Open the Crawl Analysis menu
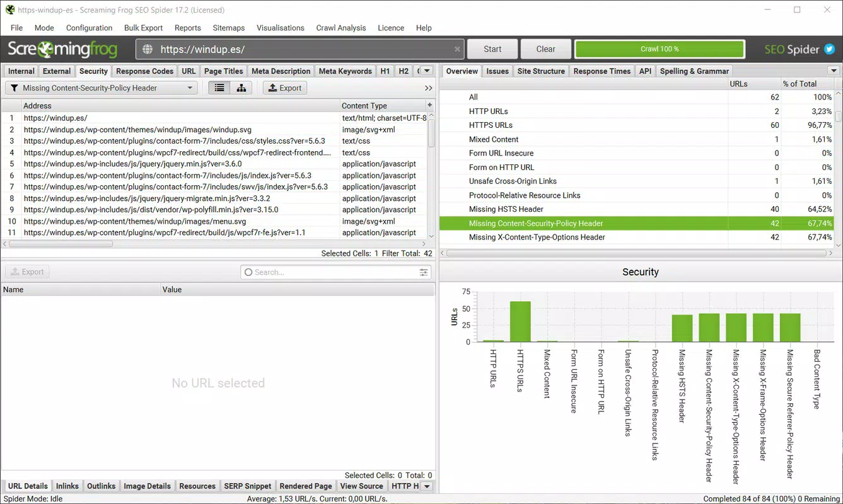843x504 pixels. click(x=341, y=28)
